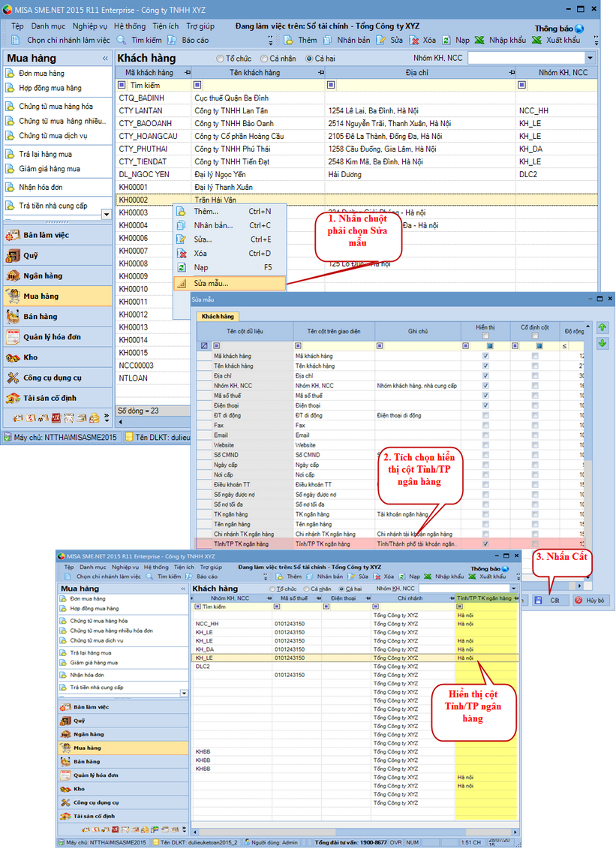
Task: Open Trợ giúp menu in top window
Action: click(200, 26)
